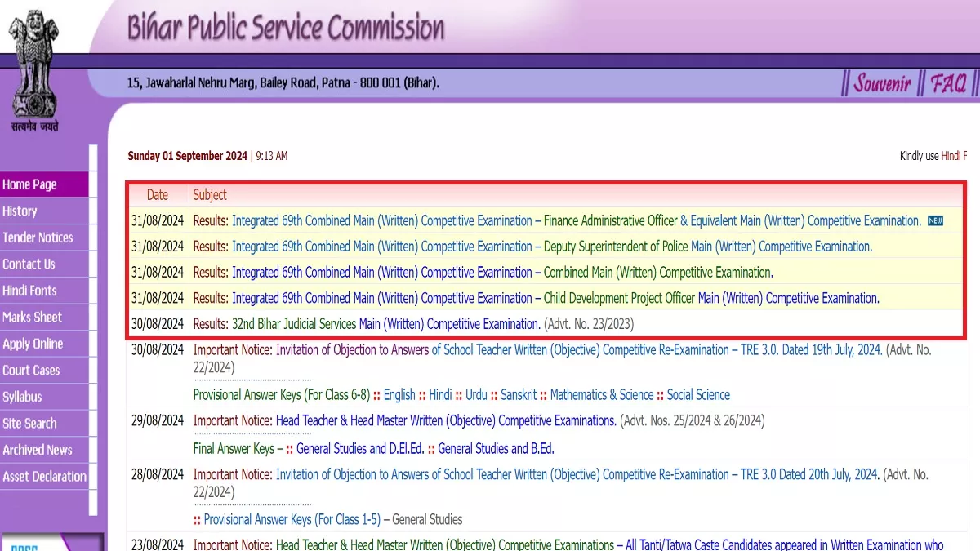Open the Hindi Fonts sidebar item
The image size is (980, 551).
point(44,291)
